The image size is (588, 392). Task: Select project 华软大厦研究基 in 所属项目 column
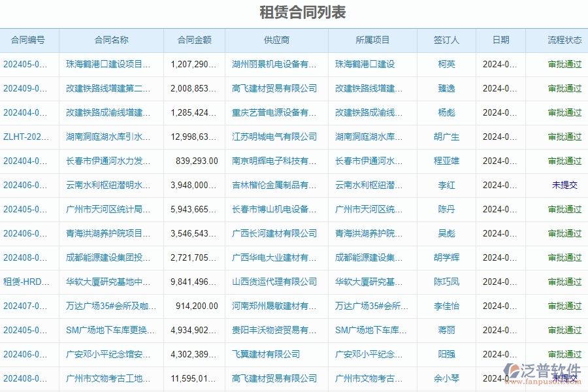370,282
